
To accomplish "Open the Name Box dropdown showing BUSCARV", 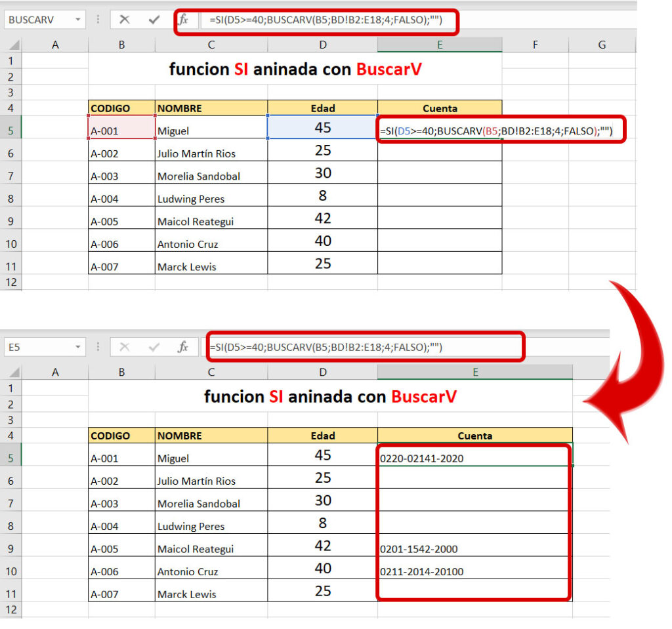I will (76, 19).
